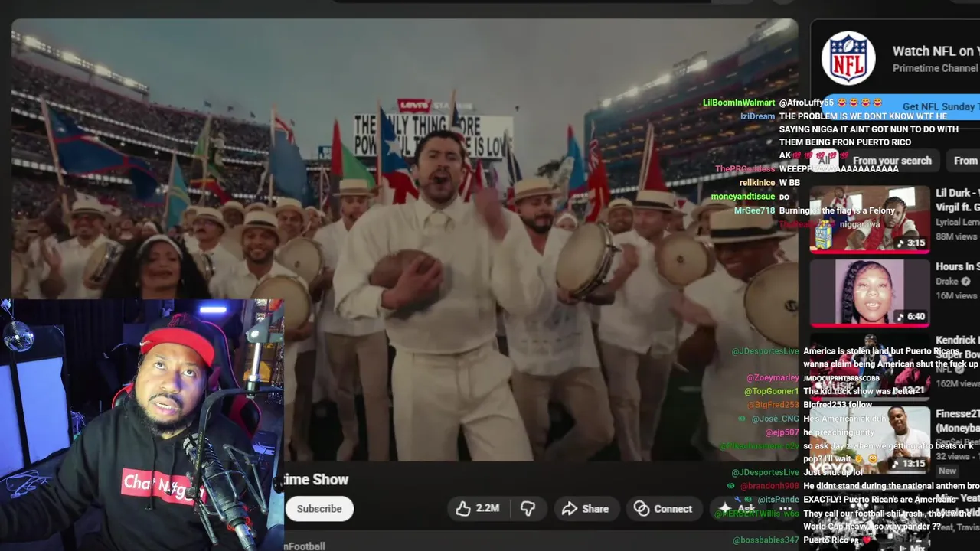This screenshot has width=980, height=551.
Task: Click the main halftime show video player
Action: tap(404, 240)
